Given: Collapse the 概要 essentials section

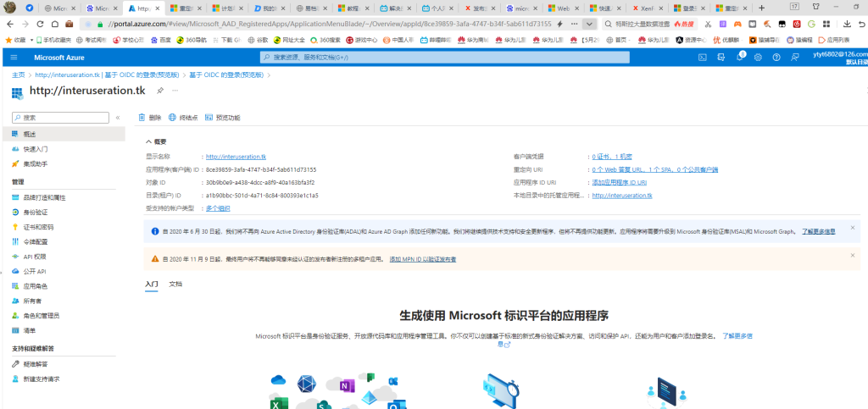Looking at the screenshot, I should pos(156,142).
